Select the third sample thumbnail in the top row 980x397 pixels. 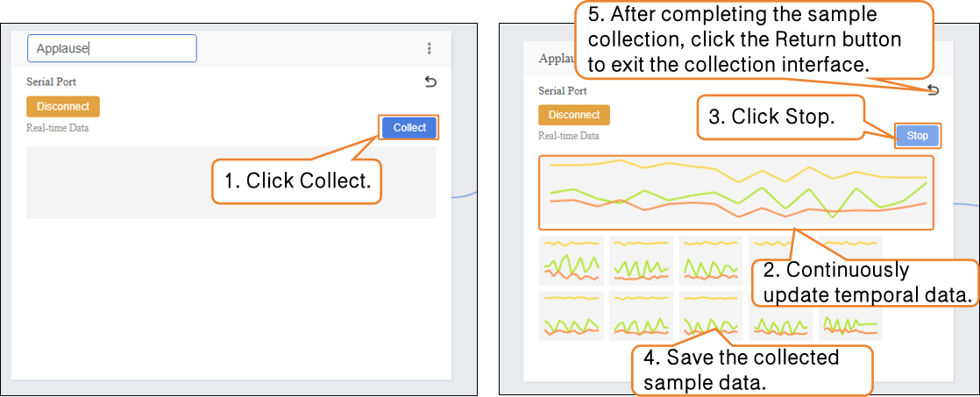pos(710,260)
